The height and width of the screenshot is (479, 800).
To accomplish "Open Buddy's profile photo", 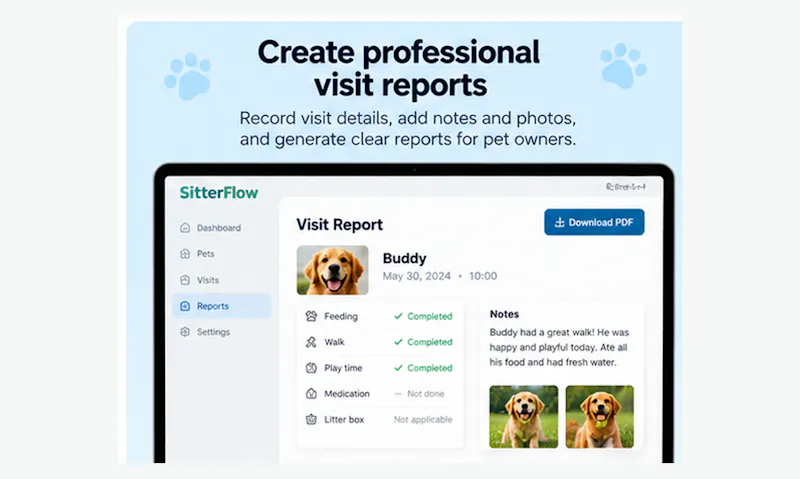I will pyautogui.click(x=333, y=270).
